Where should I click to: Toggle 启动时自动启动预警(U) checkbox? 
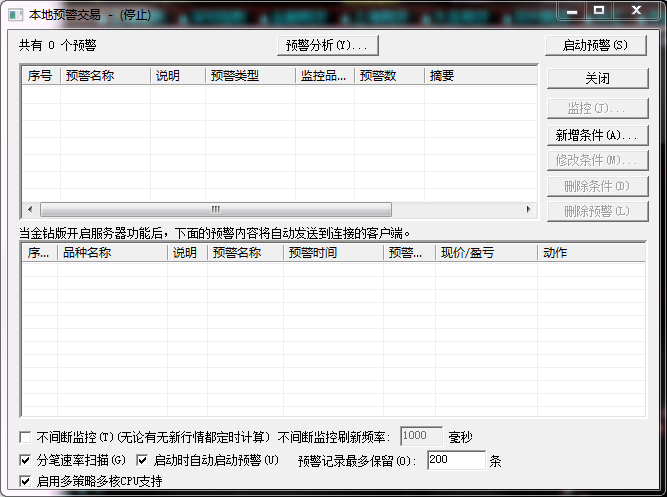tap(142, 460)
